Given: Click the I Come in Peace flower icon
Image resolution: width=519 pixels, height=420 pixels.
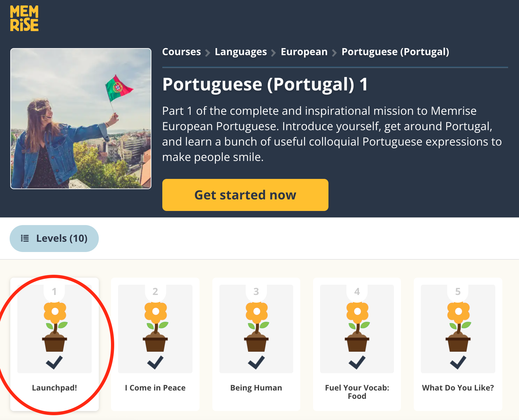Looking at the screenshot, I should pos(156,327).
